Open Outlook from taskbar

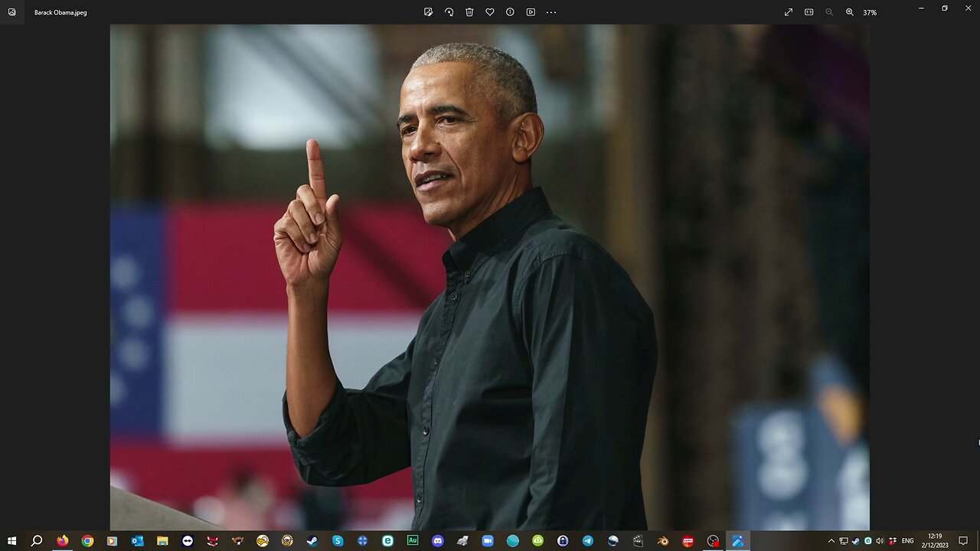[x=137, y=541]
